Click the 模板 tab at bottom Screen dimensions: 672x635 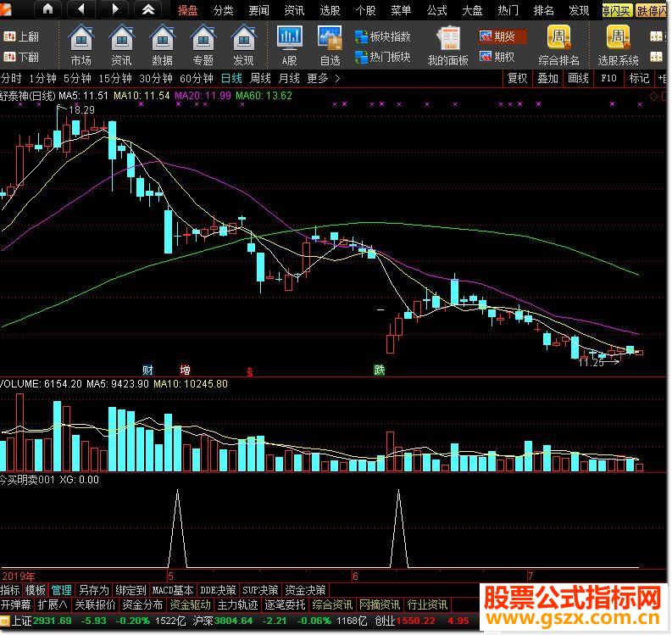pyautogui.click(x=35, y=590)
